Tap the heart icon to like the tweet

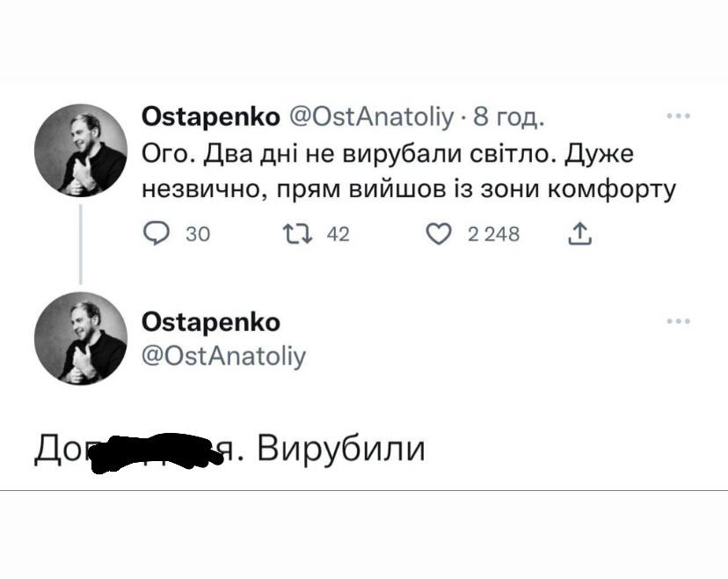[437, 233]
